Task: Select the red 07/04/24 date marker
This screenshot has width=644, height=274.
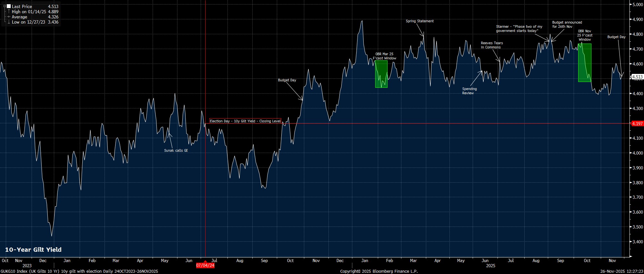Action: click(205, 266)
